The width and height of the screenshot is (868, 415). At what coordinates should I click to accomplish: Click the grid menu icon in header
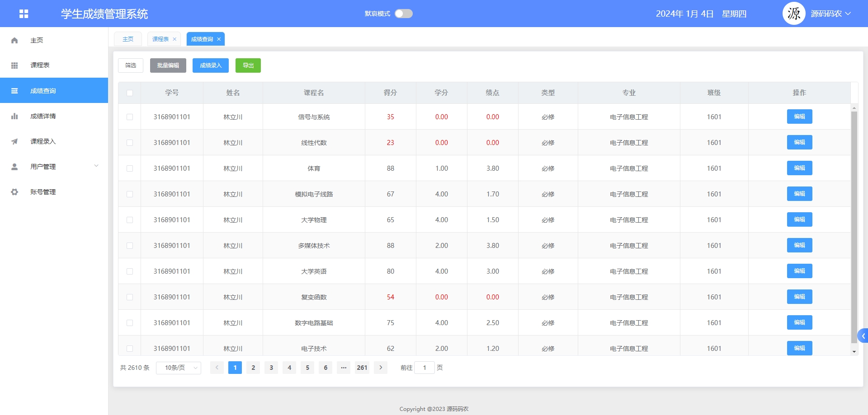click(x=24, y=14)
